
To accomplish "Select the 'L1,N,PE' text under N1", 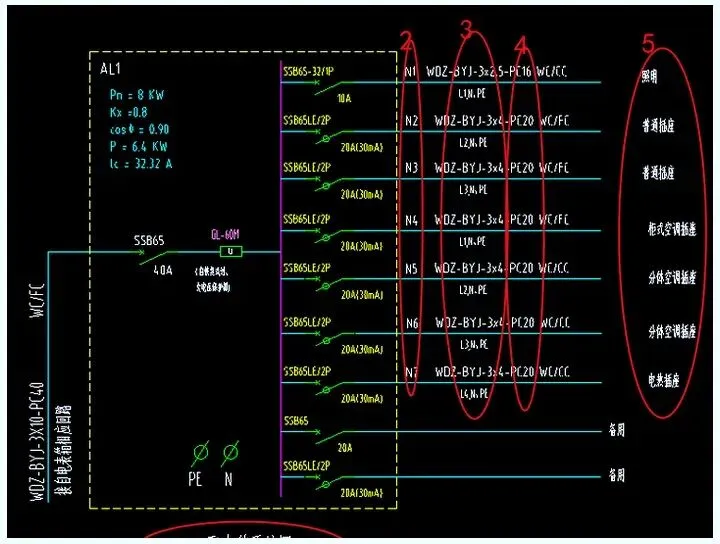I will point(472,94).
